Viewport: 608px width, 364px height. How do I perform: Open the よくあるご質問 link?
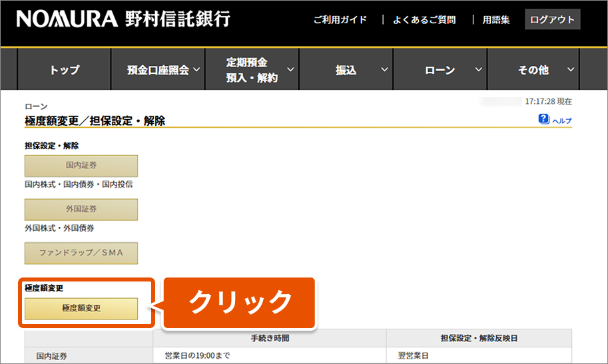coord(424,20)
